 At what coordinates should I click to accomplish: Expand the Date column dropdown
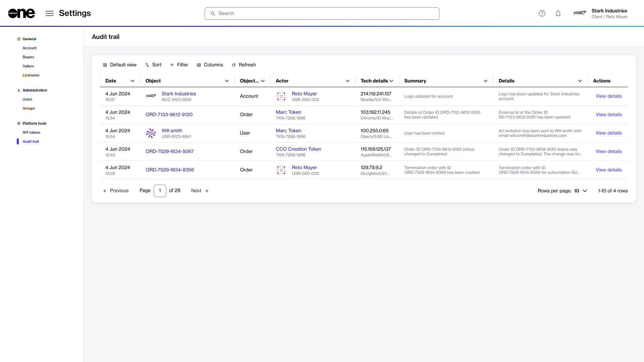(x=132, y=81)
